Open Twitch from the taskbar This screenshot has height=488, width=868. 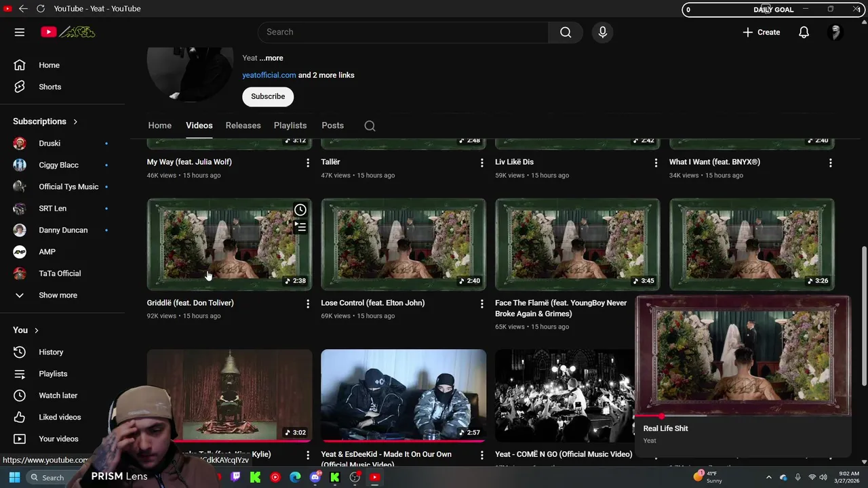(x=235, y=477)
